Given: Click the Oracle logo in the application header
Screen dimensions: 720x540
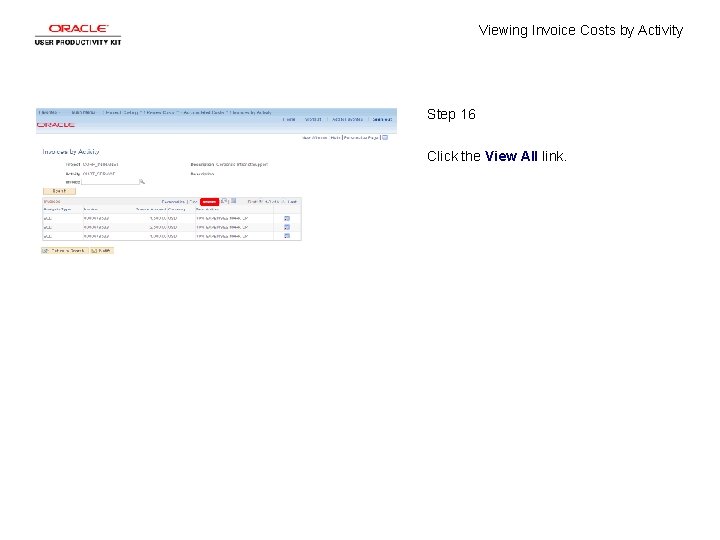Looking at the screenshot, I should click(x=56, y=124).
